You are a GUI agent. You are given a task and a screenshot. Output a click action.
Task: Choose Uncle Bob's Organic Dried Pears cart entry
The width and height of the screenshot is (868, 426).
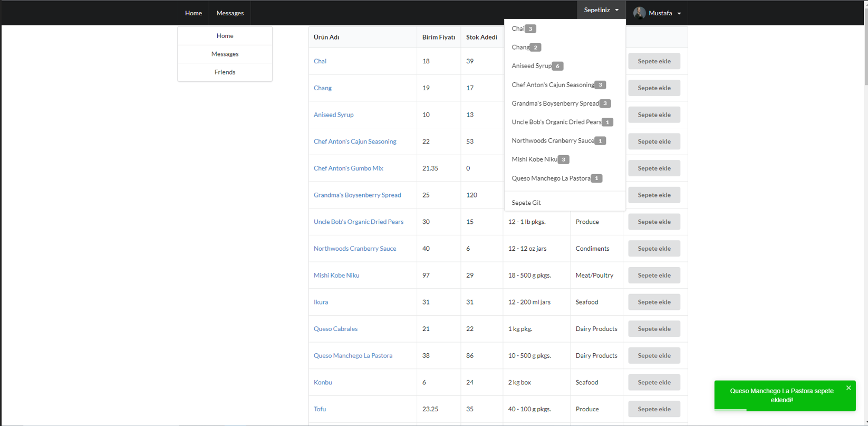[565, 122]
